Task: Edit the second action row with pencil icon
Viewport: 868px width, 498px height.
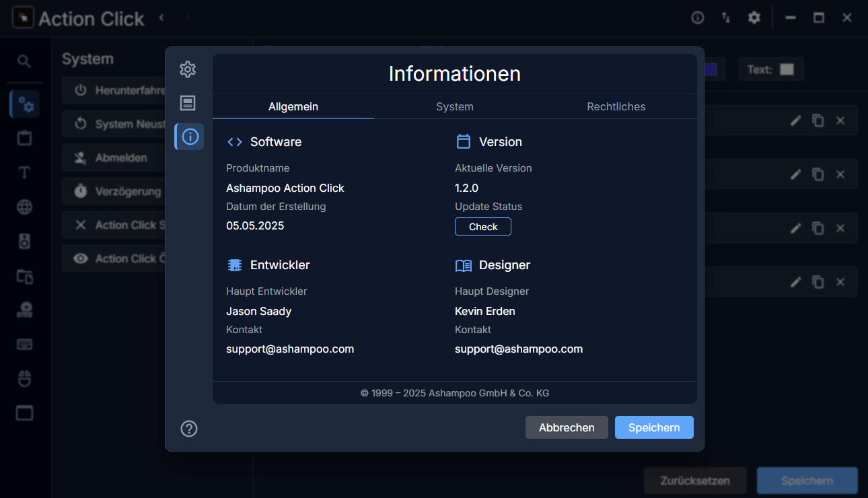Action: coord(795,174)
